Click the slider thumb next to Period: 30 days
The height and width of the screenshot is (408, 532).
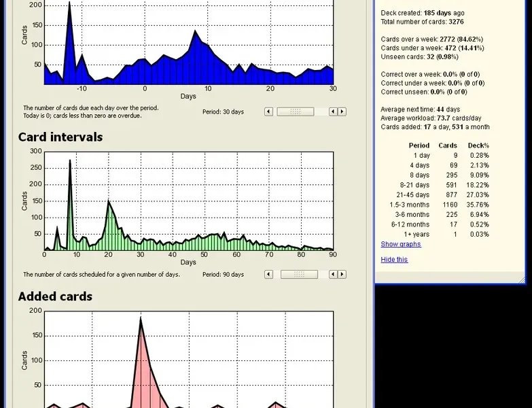(295, 112)
